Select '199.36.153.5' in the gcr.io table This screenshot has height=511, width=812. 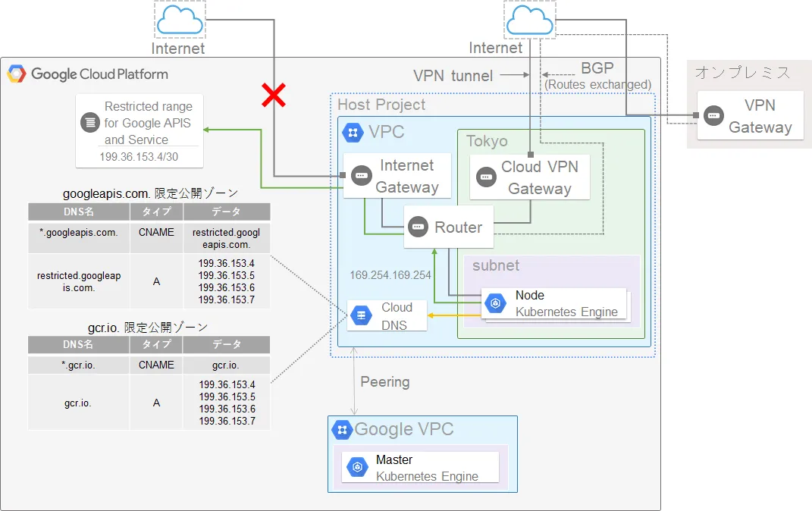pyautogui.click(x=227, y=397)
